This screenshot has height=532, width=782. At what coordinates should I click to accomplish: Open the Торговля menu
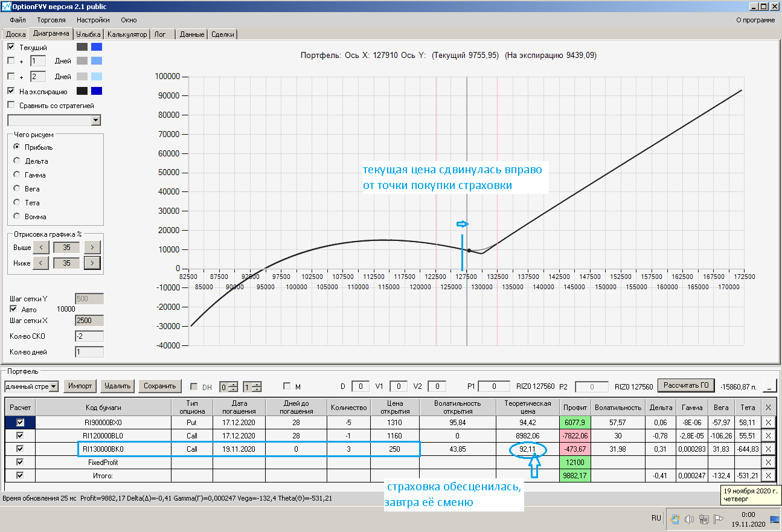coord(51,20)
